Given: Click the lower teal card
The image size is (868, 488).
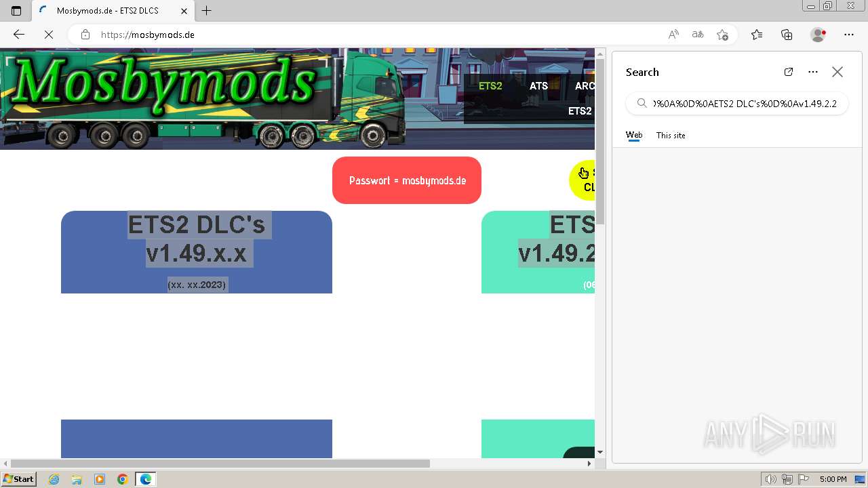Looking at the screenshot, I should (538, 439).
